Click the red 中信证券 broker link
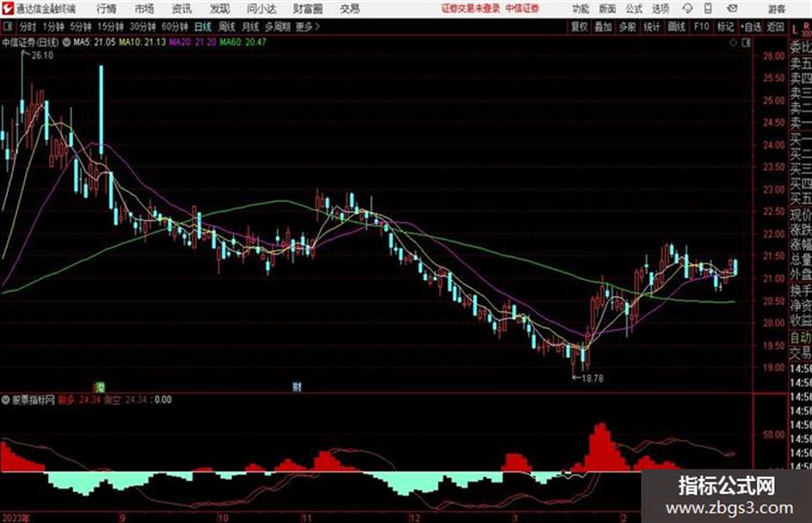This screenshot has height=523, width=812. (x=522, y=9)
